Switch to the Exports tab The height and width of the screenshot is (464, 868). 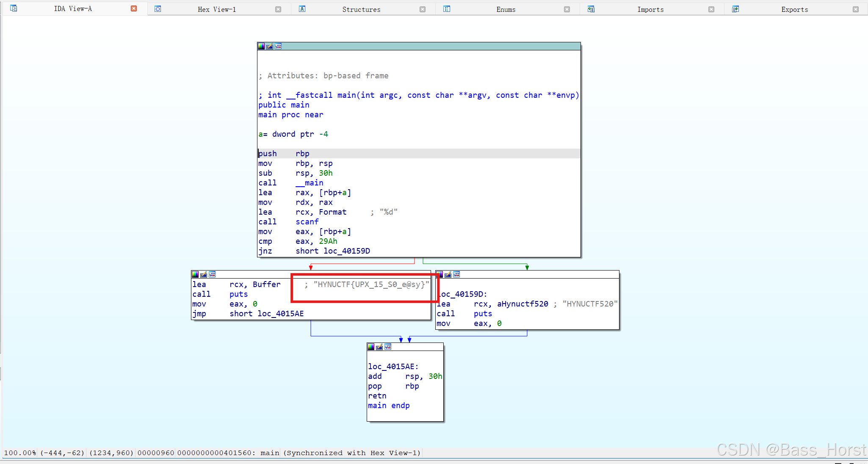794,9
